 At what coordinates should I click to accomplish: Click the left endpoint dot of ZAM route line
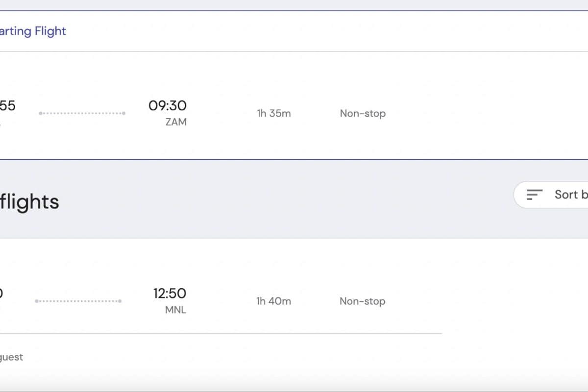point(41,113)
